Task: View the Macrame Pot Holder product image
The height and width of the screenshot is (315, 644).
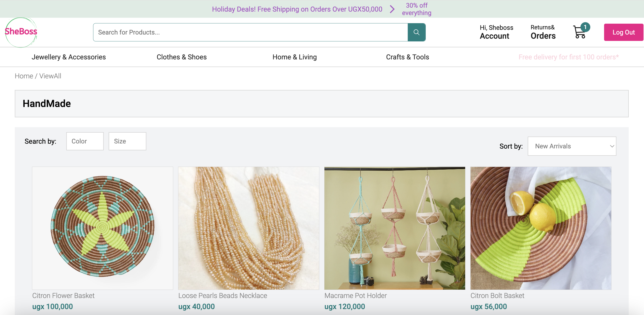Action: coord(395,228)
